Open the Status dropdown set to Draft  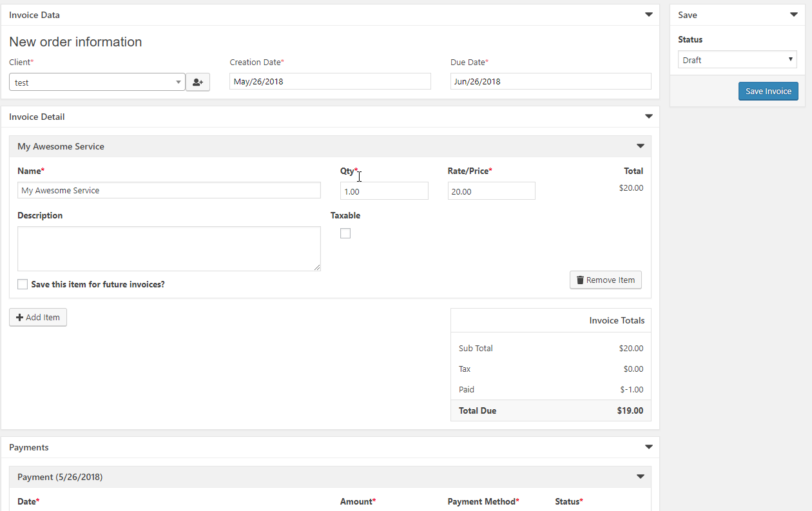(x=737, y=60)
